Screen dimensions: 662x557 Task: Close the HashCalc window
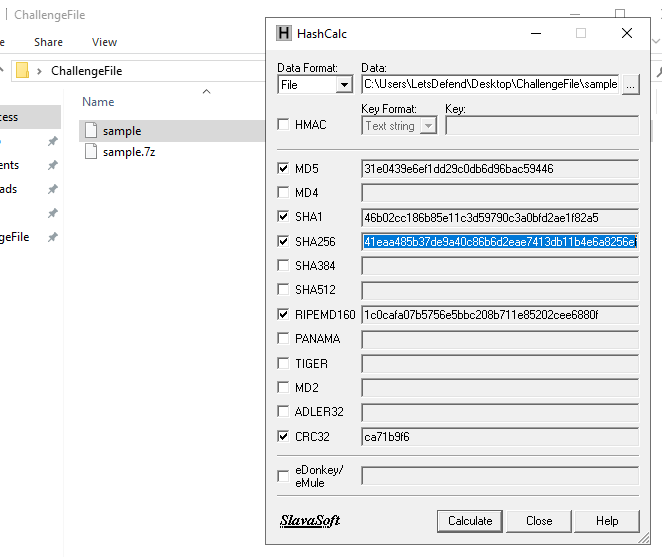pyautogui.click(x=627, y=33)
